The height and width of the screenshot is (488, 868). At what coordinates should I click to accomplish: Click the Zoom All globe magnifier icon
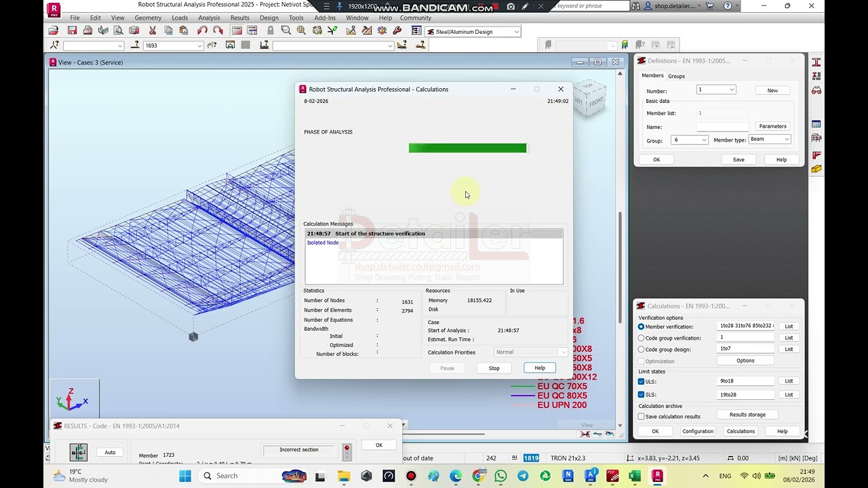[301, 30]
